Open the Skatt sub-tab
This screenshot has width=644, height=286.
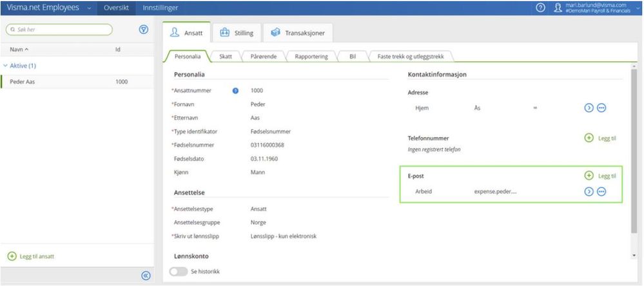pyautogui.click(x=226, y=57)
